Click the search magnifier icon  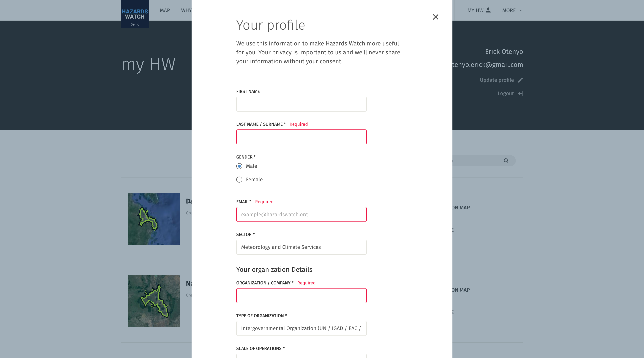click(x=506, y=161)
